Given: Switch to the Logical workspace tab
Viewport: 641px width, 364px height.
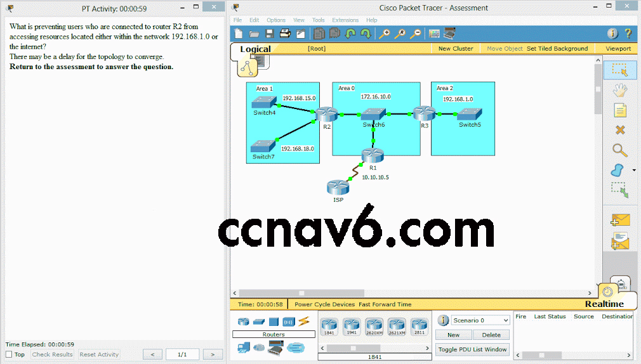Looking at the screenshot, I should (x=255, y=49).
